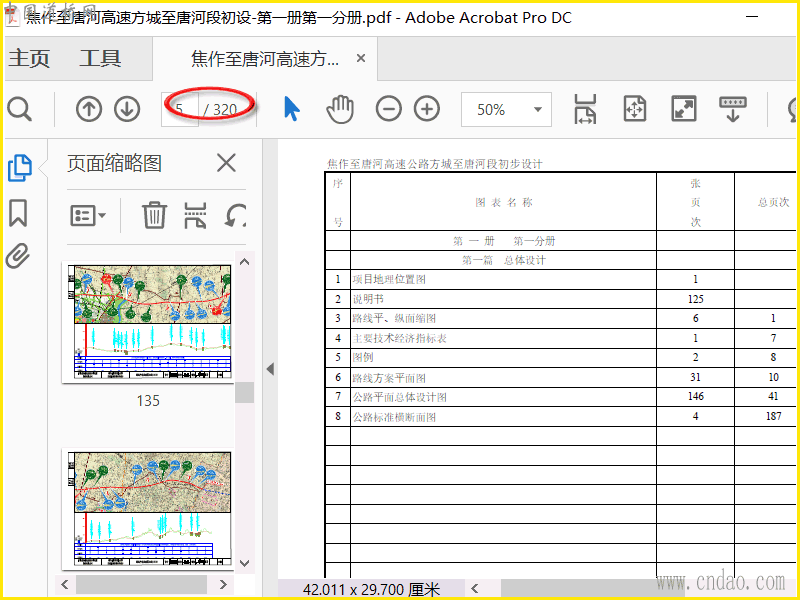The height and width of the screenshot is (600, 800).
Task: Delete selected pages with trash icon
Action: (x=154, y=215)
